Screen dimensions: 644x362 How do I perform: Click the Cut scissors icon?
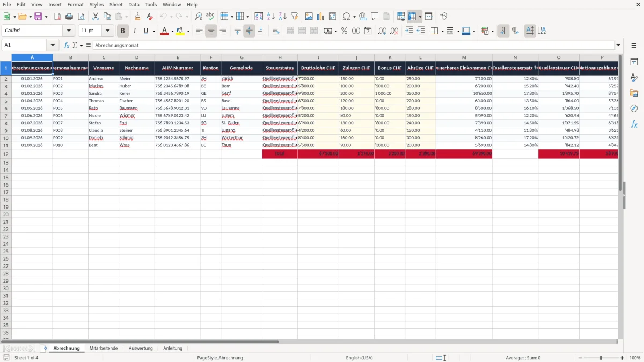click(96, 17)
